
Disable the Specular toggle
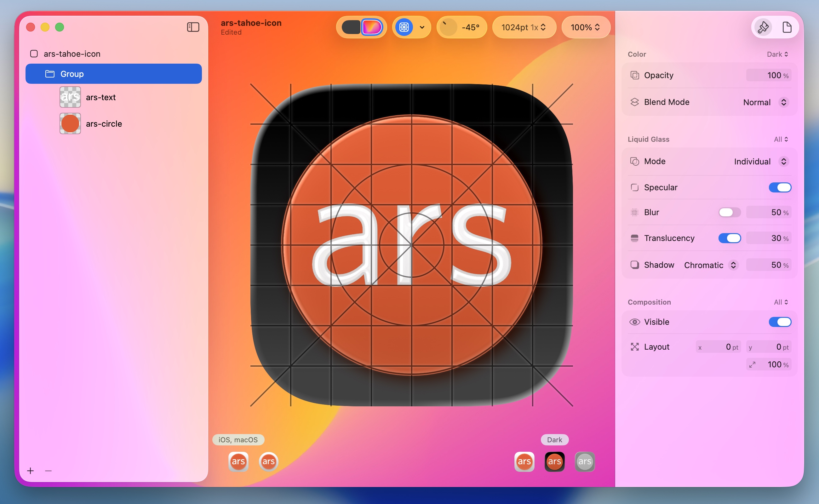click(x=780, y=187)
